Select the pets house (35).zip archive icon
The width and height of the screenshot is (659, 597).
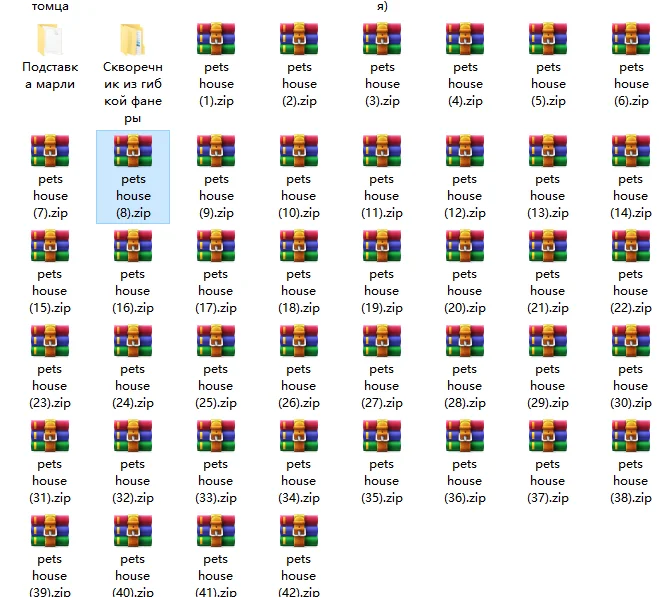[x=382, y=436]
